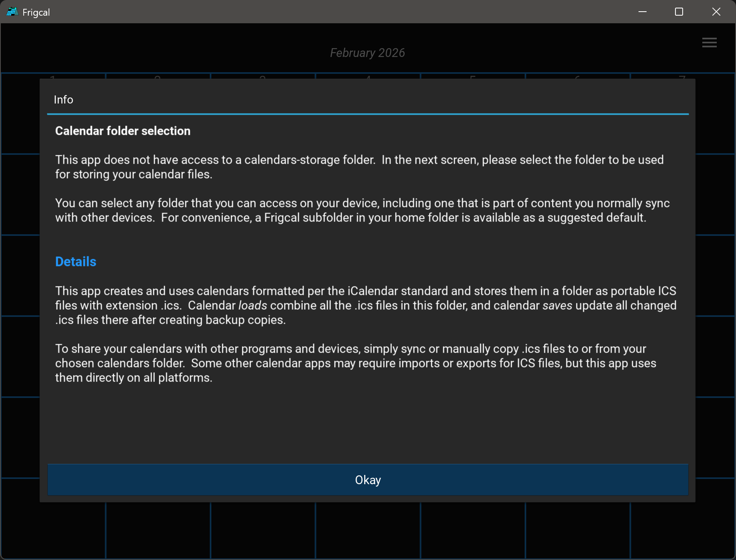Click the blue divider line under Info
This screenshot has height=560, width=736.
point(367,114)
